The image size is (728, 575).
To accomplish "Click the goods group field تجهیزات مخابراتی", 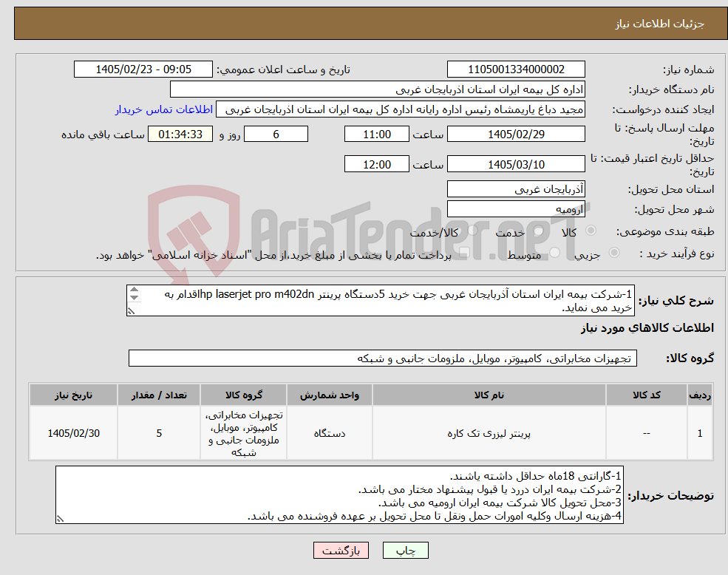I will coord(383,358).
